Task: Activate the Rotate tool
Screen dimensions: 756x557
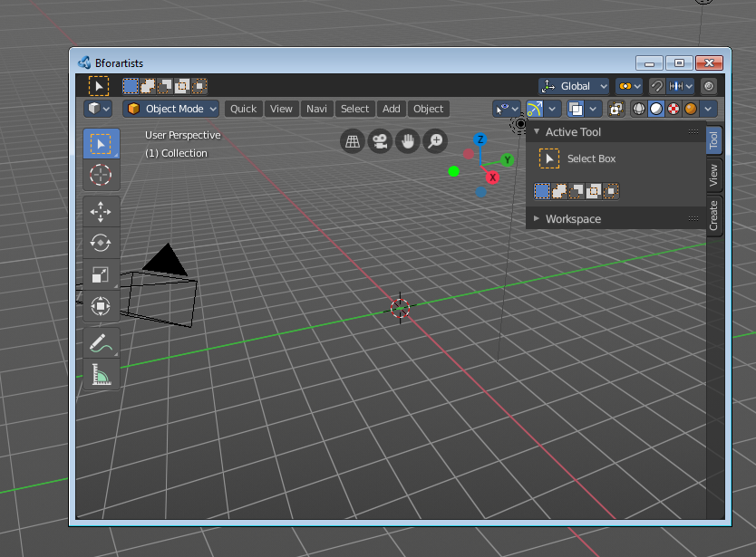Action: tap(101, 243)
